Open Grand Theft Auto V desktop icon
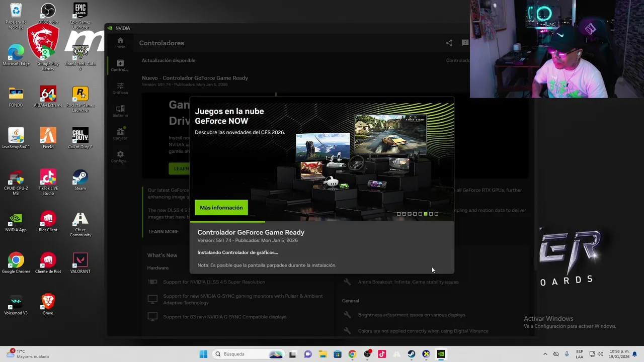Image resolution: width=644 pixels, height=362 pixels. click(x=80, y=58)
